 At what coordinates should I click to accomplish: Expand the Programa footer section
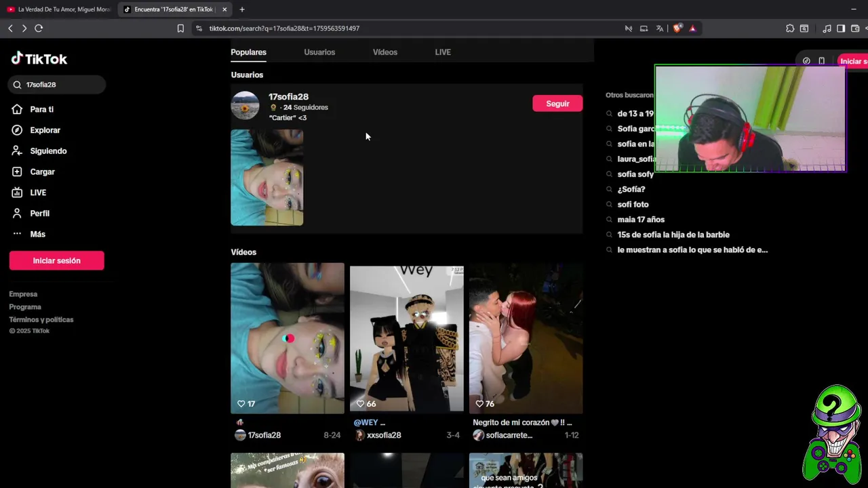25,307
